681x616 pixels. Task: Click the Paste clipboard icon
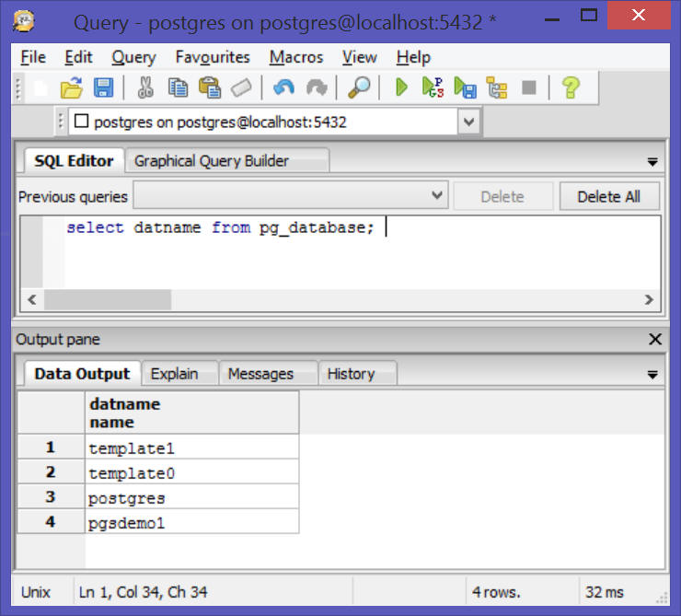click(210, 87)
